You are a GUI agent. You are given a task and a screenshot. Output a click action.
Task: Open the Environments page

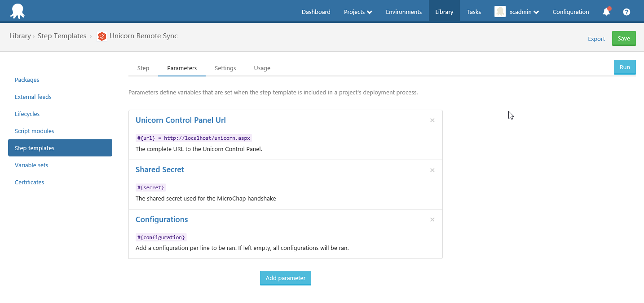click(404, 12)
